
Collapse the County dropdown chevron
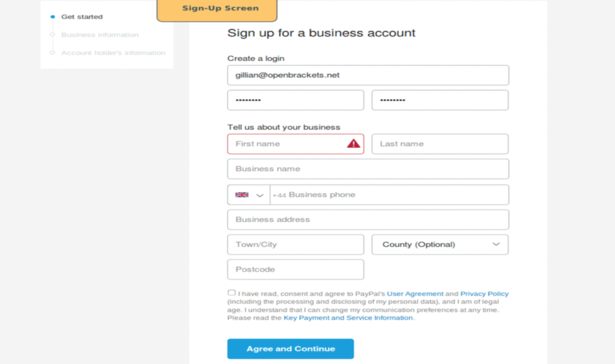[497, 244]
